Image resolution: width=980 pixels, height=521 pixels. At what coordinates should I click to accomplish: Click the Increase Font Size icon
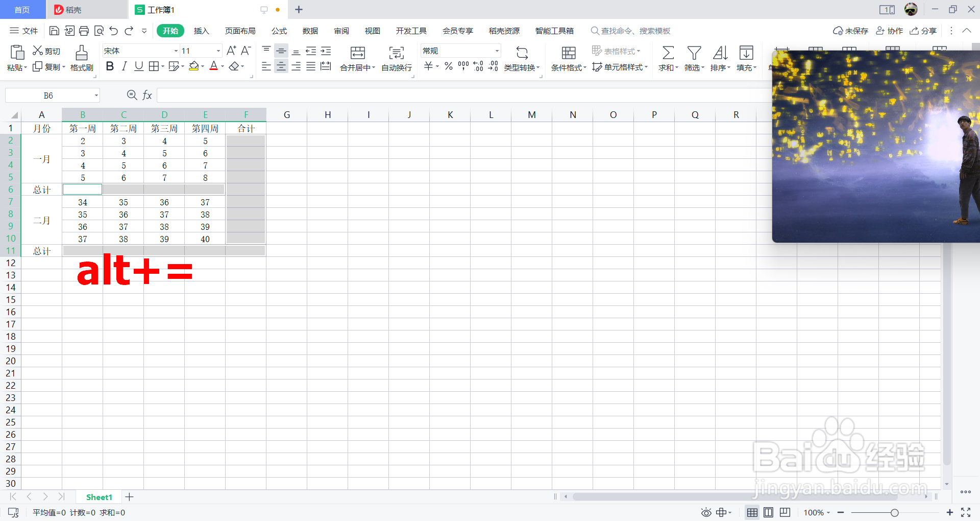[x=231, y=51]
